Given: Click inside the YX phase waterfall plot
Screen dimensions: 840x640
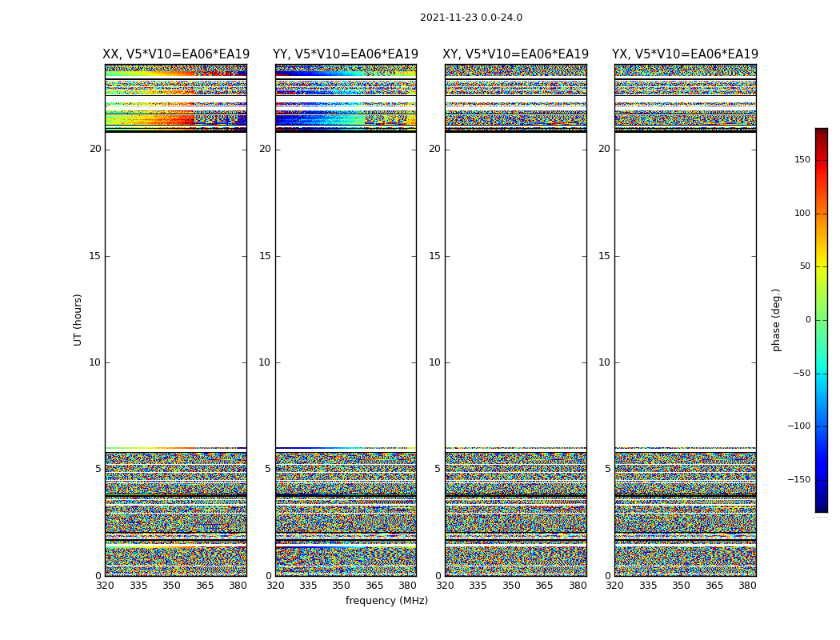Looking at the screenshot, I should click(685, 320).
